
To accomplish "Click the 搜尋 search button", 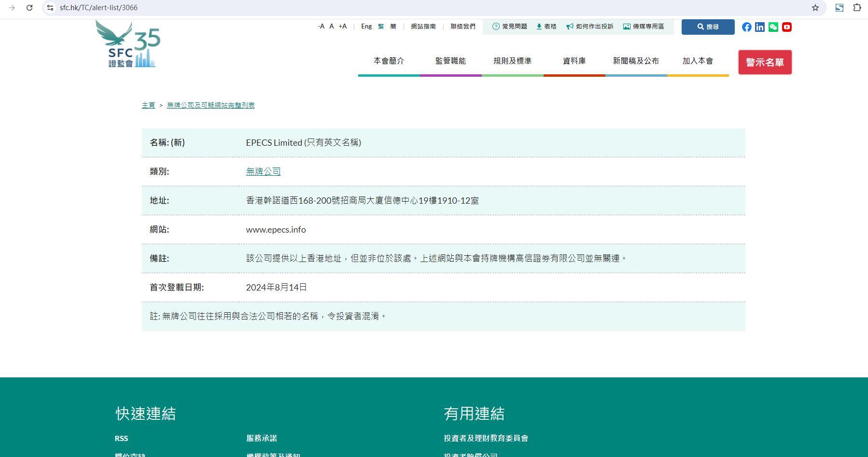I will (x=708, y=27).
